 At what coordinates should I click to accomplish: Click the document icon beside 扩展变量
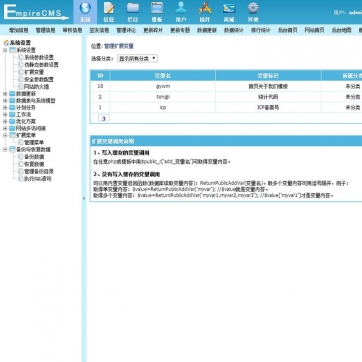(x=21, y=72)
